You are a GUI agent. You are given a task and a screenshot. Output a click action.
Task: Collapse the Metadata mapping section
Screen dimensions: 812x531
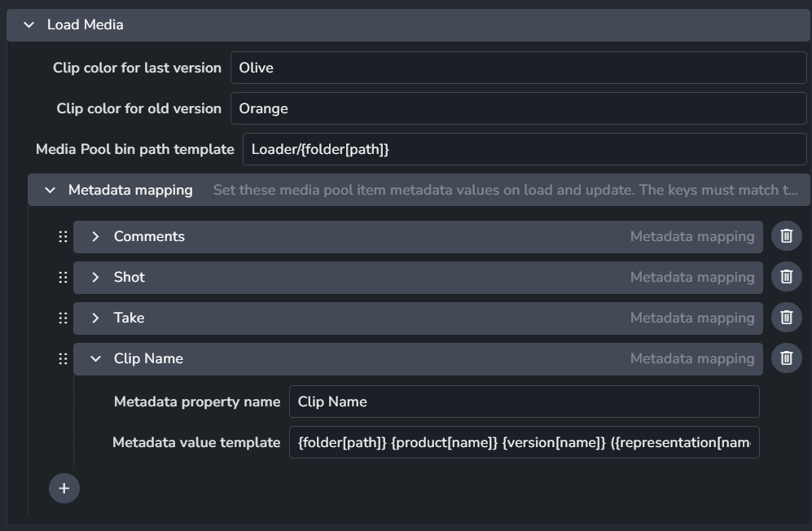pyautogui.click(x=50, y=190)
